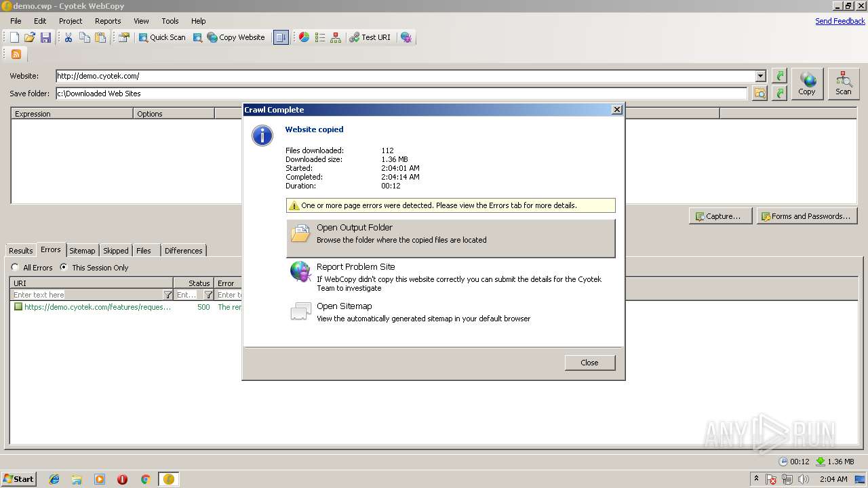Click the URI filter text box
The width and height of the screenshot is (868, 488).
click(87, 295)
